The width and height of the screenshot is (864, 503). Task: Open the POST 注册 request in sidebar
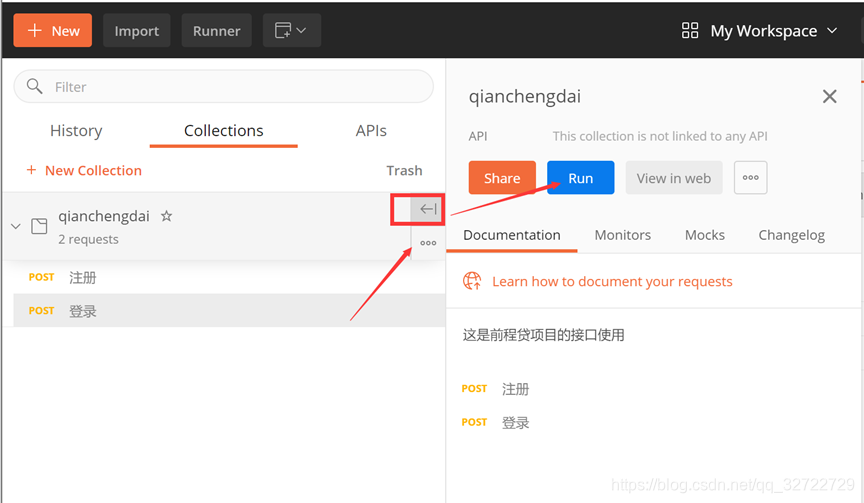(x=229, y=277)
